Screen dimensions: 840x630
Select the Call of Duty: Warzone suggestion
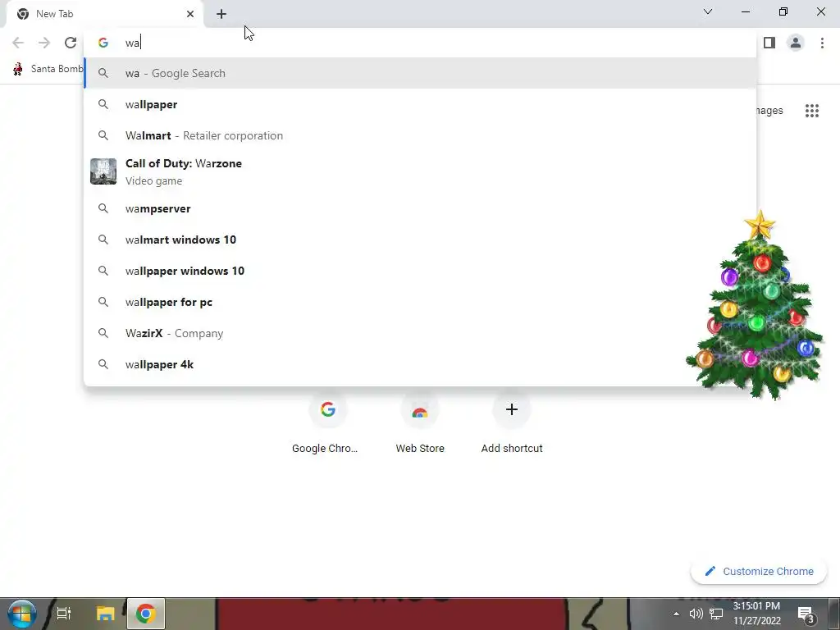coord(420,171)
